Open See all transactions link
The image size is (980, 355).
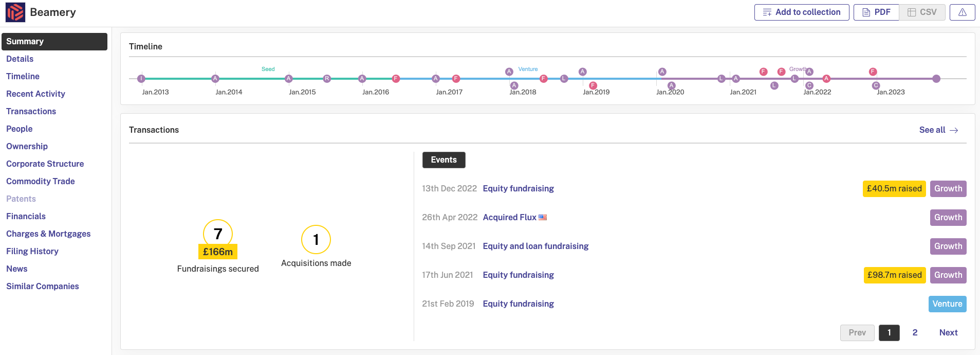tap(938, 130)
